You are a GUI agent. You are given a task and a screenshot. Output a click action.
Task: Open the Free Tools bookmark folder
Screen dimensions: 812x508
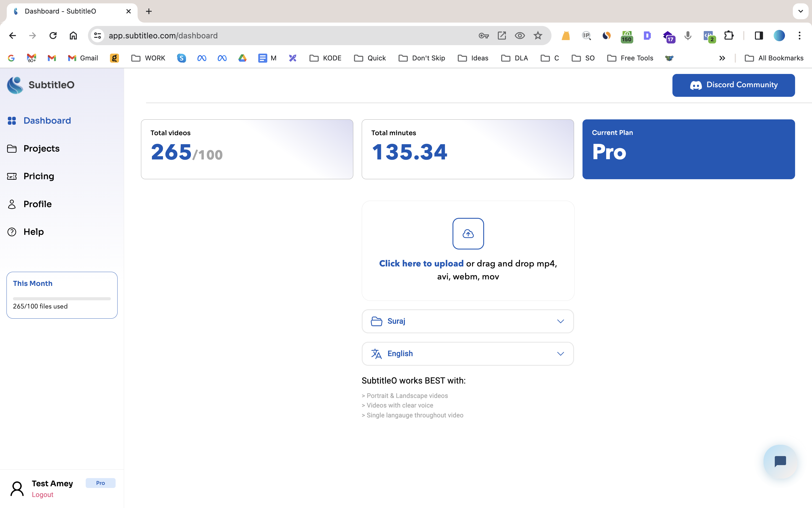pos(630,58)
